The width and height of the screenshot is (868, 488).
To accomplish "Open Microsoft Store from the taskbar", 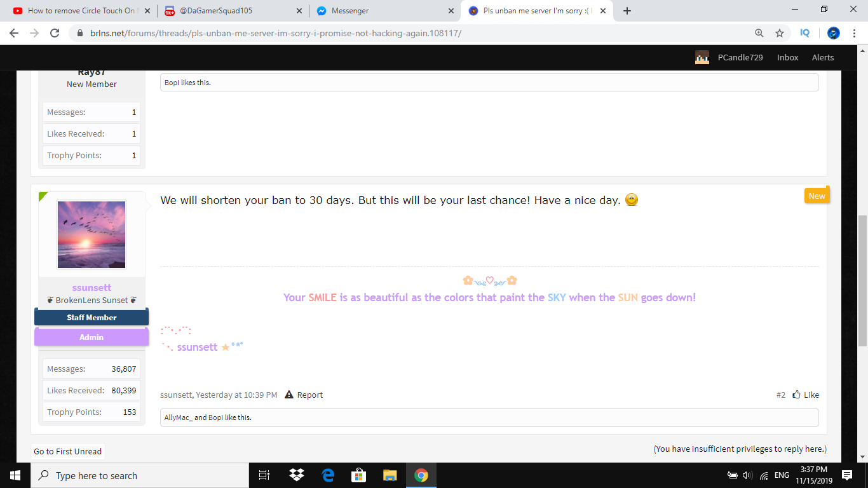I will pyautogui.click(x=359, y=475).
